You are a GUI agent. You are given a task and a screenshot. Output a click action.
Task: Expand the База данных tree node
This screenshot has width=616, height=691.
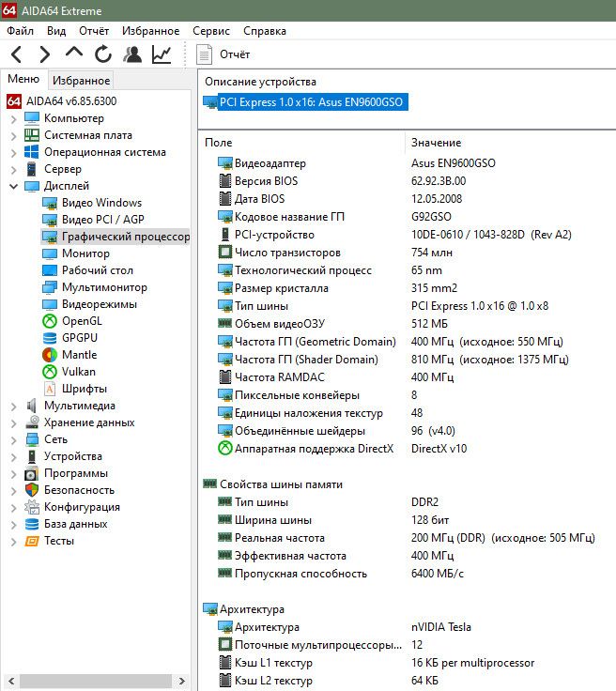[13, 525]
